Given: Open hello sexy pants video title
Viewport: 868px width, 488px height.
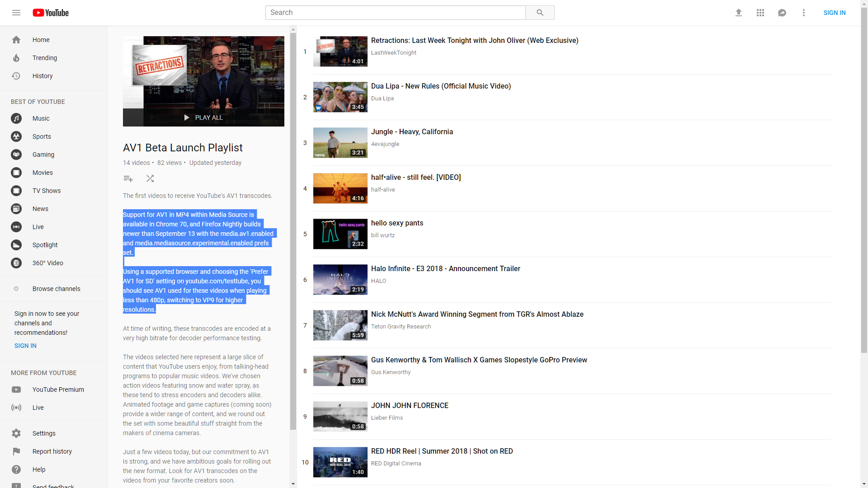Looking at the screenshot, I should 397,223.
